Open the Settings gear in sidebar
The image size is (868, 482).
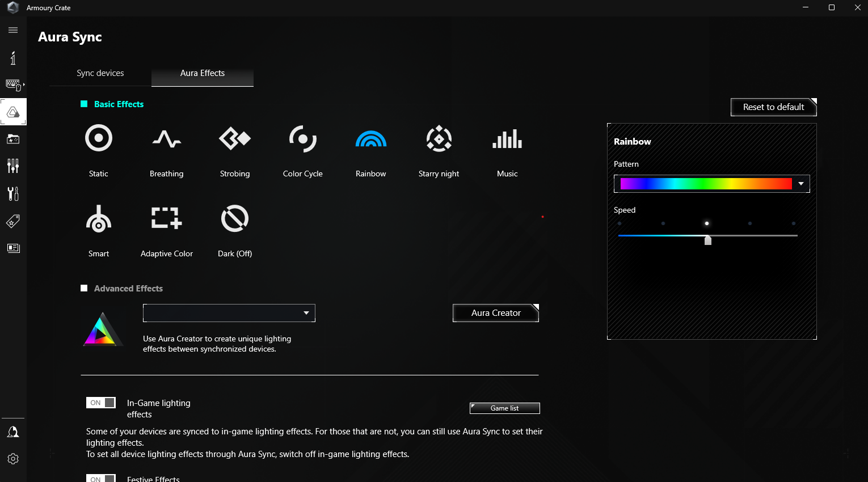tap(13, 459)
